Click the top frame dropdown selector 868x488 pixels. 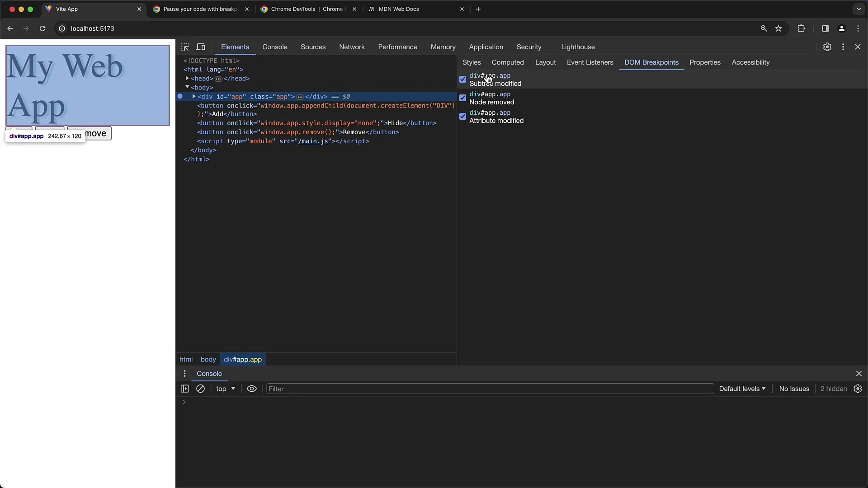(x=225, y=389)
